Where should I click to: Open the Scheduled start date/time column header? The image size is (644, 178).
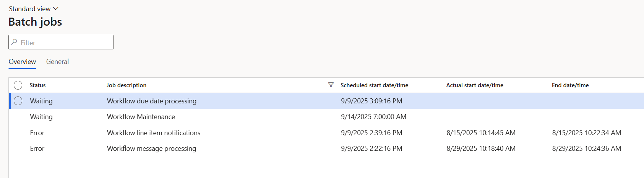coord(374,85)
